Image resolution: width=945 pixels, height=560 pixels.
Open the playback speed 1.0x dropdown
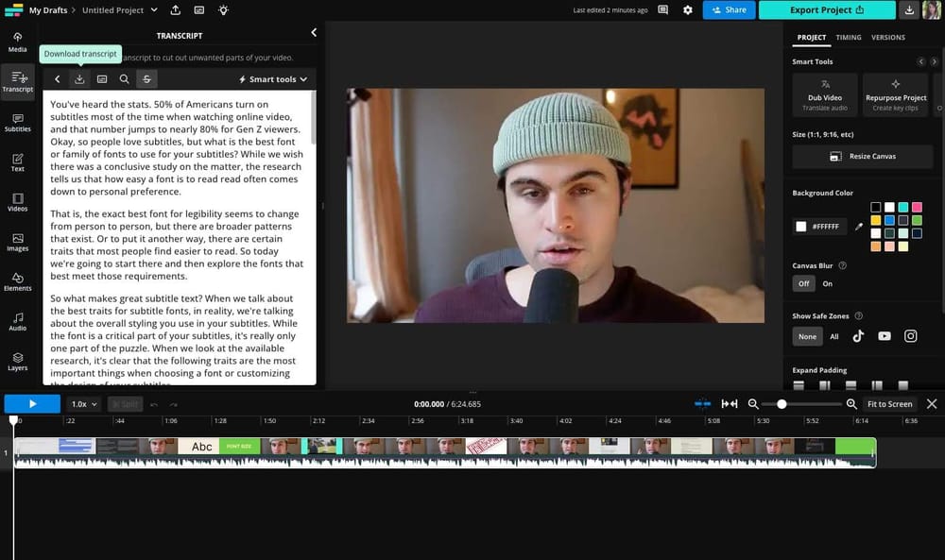(x=83, y=403)
